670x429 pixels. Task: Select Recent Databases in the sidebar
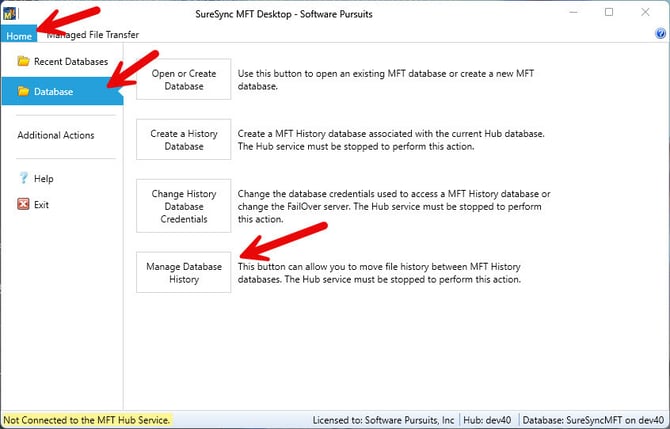tap(62, 62)
